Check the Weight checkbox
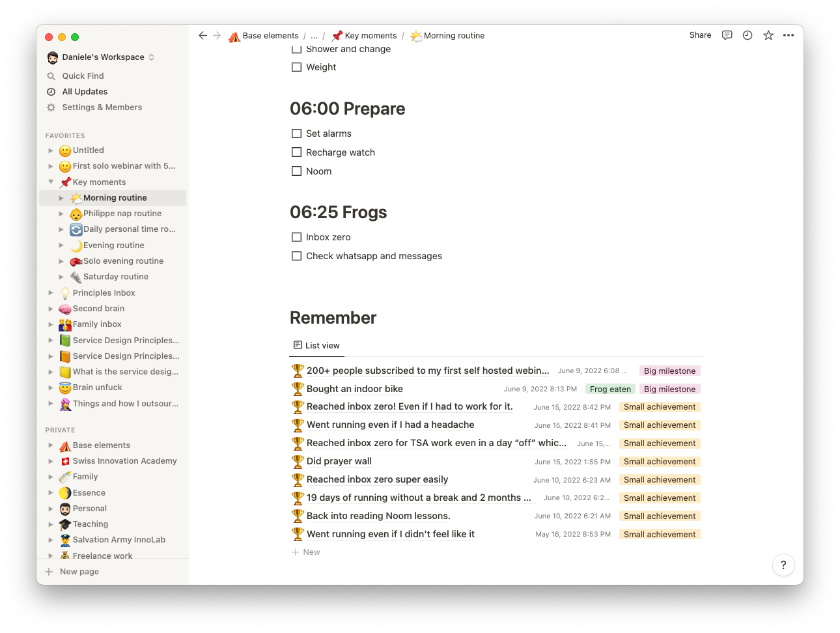840x633 pixels. coord(296,67)
